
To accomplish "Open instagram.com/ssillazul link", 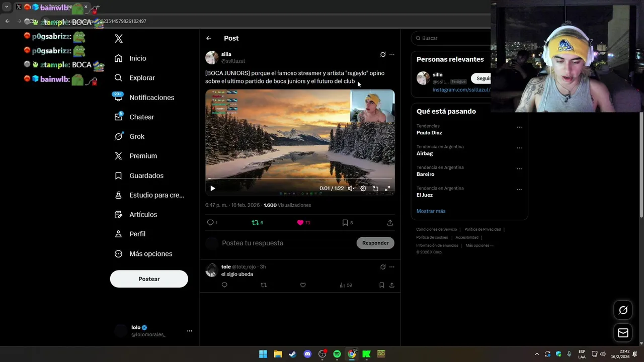I will click(x=461, y=90).
